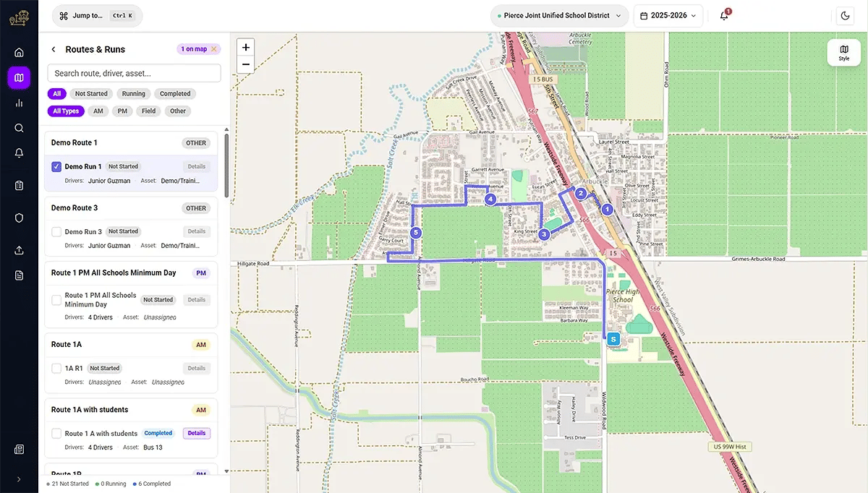Check the Demo Run 3 checkbox
Screen dimensions: 868x493
[56, 232]
